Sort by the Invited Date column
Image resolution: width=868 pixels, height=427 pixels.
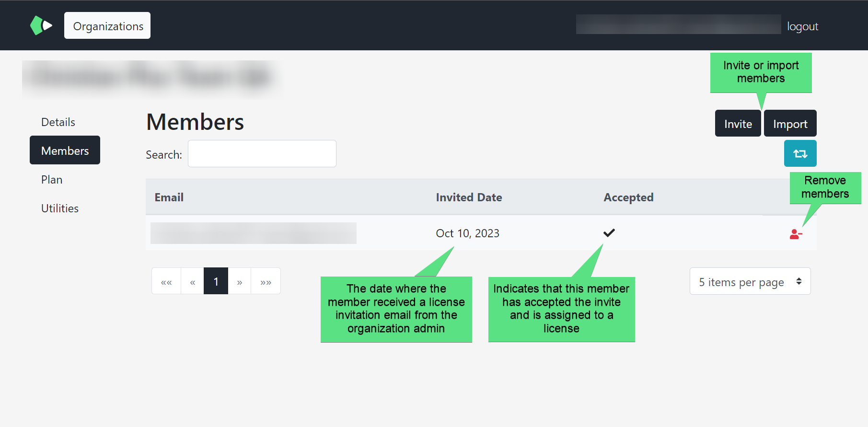click(x=468, y=197)
